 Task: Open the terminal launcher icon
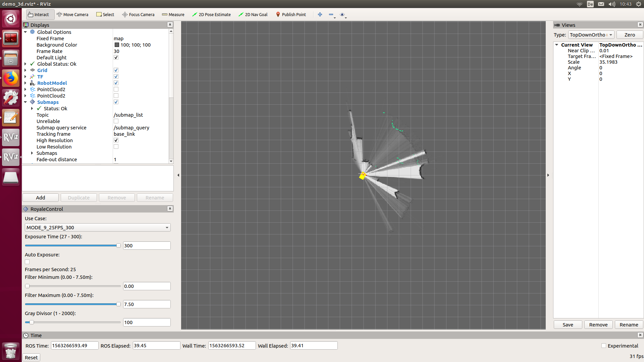[x=11, y=39]
